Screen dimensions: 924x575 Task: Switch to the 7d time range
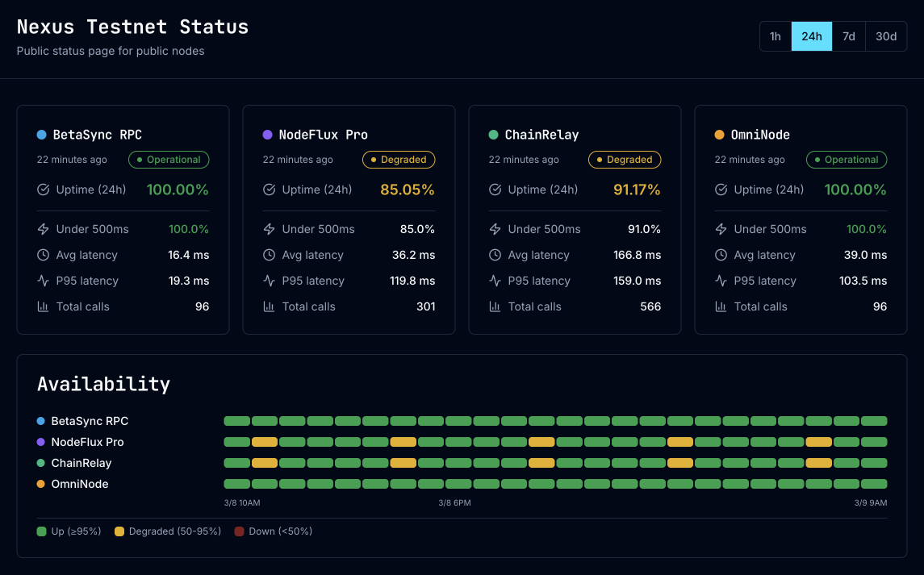[849, 36]
